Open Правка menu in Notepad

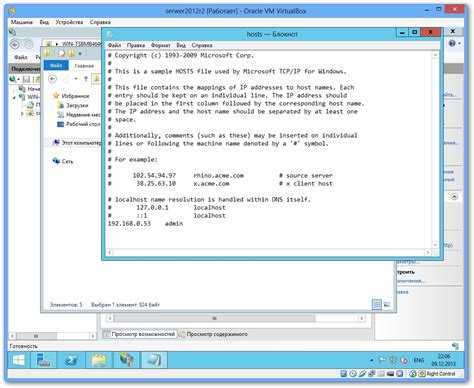[136, 45]
